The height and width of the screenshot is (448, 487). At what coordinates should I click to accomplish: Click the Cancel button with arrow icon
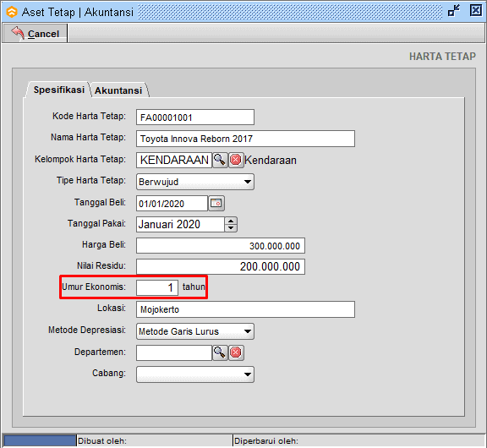(x=35, y=33)
